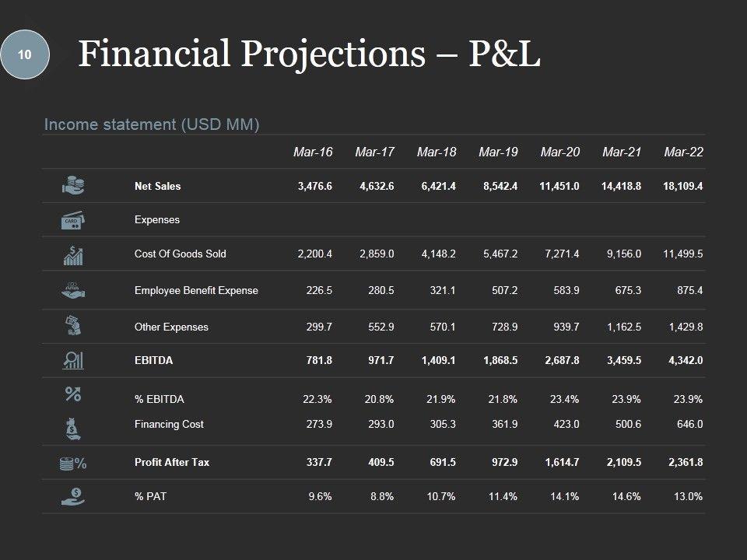The width and height of the screenshot is (747, 560).
Task: Click the bar chart icon beside EBITDA
Action: click(x=72, y=360)
